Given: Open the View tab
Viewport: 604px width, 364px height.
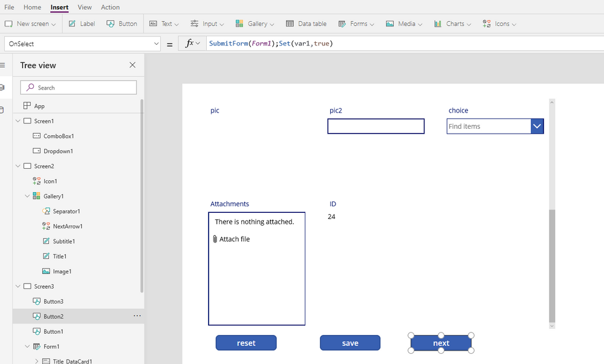Looking at the screenshot, I should pos(85,7).
